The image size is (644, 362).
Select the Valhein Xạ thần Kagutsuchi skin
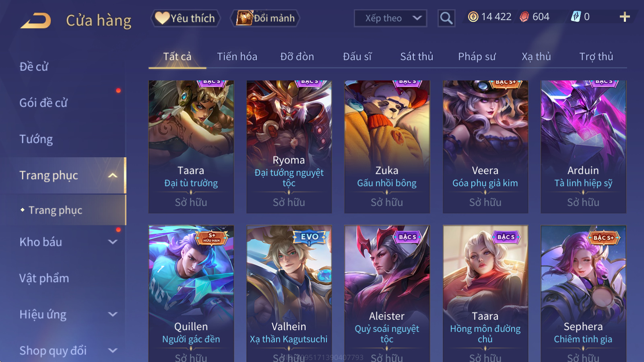point(289,294)
